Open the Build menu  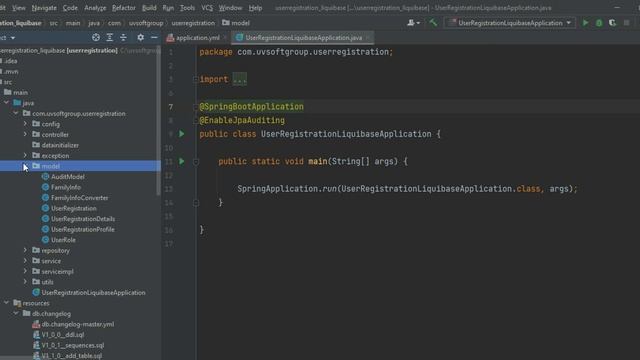point(149,8)
